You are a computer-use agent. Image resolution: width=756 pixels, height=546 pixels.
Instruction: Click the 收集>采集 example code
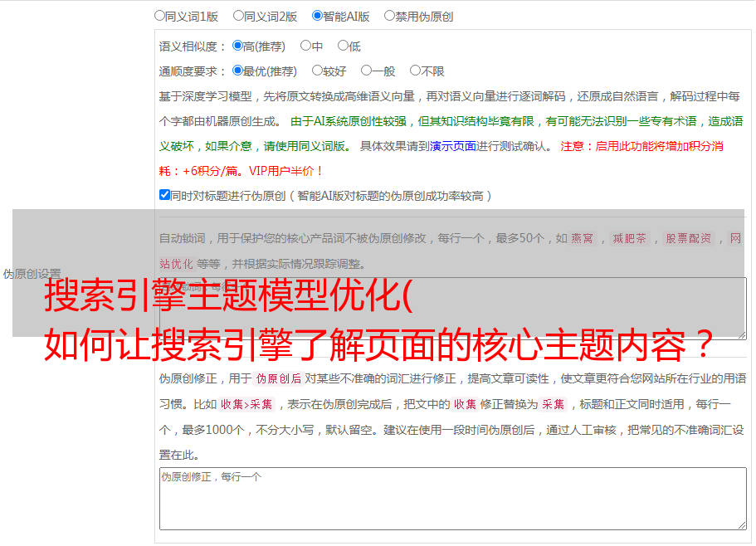point(246,404)
